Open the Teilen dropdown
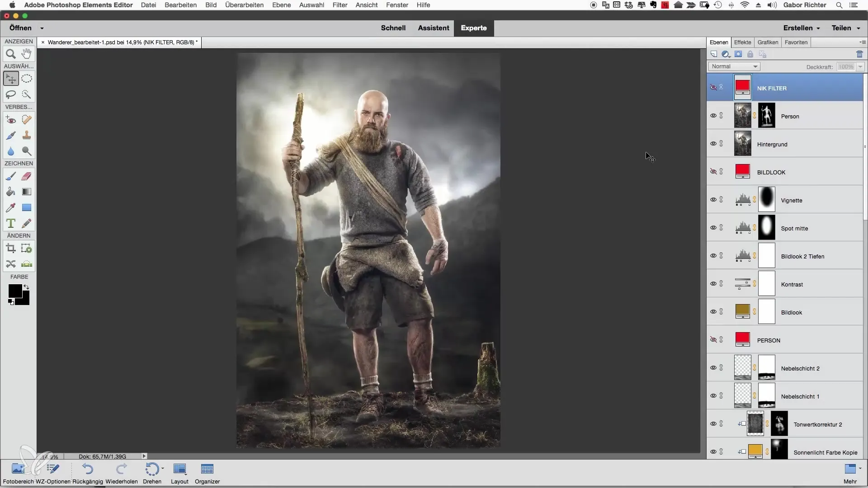The width and height of the screenshot is (868, 488). pyautogui.click(x=845, y=28)
